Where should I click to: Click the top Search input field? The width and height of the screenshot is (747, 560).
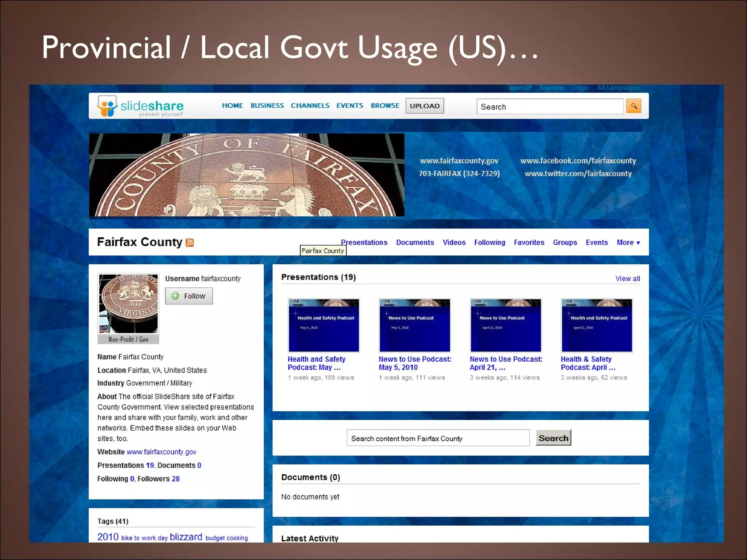point(550,107)
